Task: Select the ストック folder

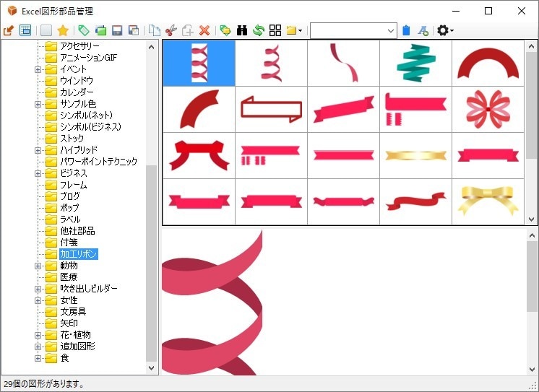Action: tap(72, 139)
